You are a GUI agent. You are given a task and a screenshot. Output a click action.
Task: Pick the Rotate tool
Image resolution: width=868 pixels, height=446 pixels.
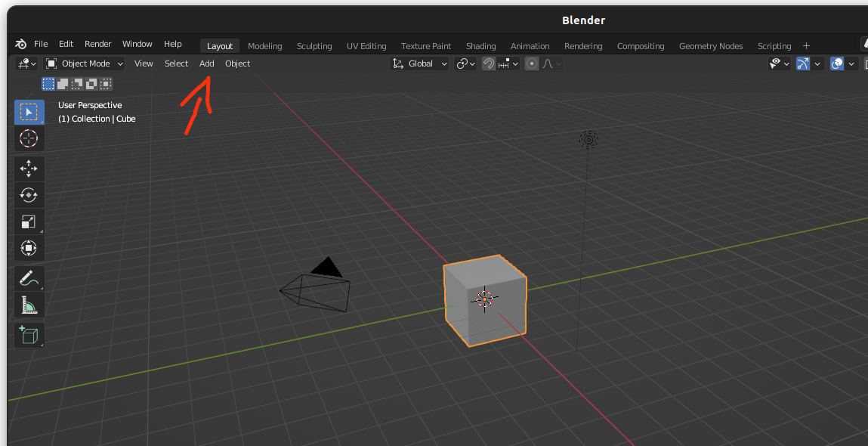click(29, 194)
